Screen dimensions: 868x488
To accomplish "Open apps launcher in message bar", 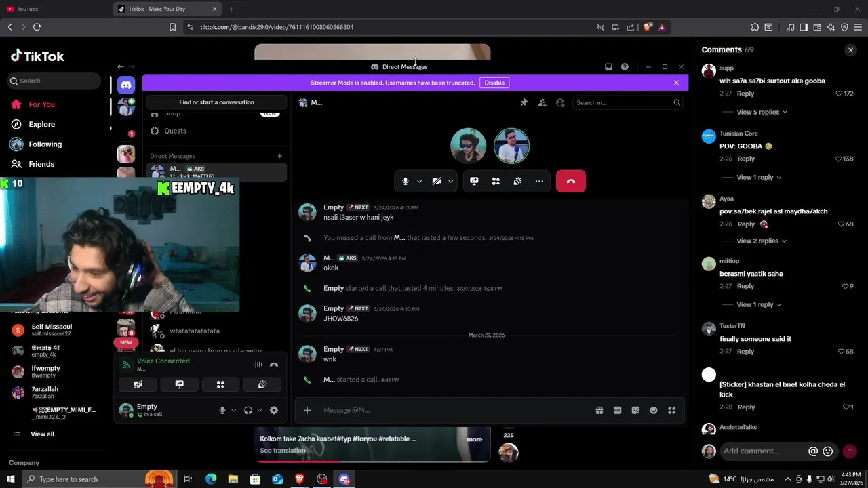I will (672, 410).
